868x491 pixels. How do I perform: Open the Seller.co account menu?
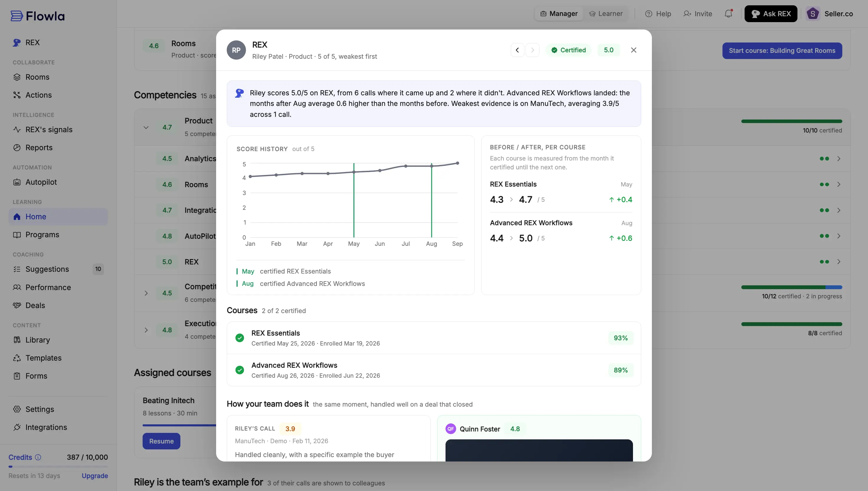(x=830, y=14)
